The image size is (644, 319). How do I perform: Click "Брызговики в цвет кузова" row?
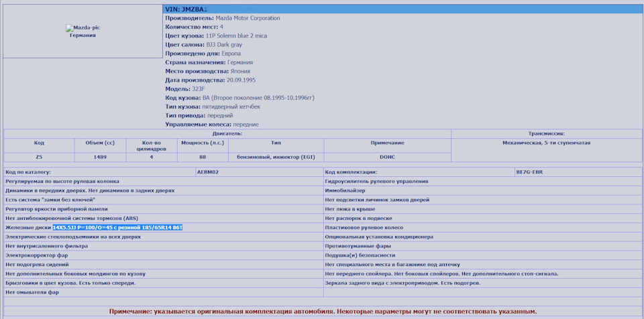click(x=164, y=283)
